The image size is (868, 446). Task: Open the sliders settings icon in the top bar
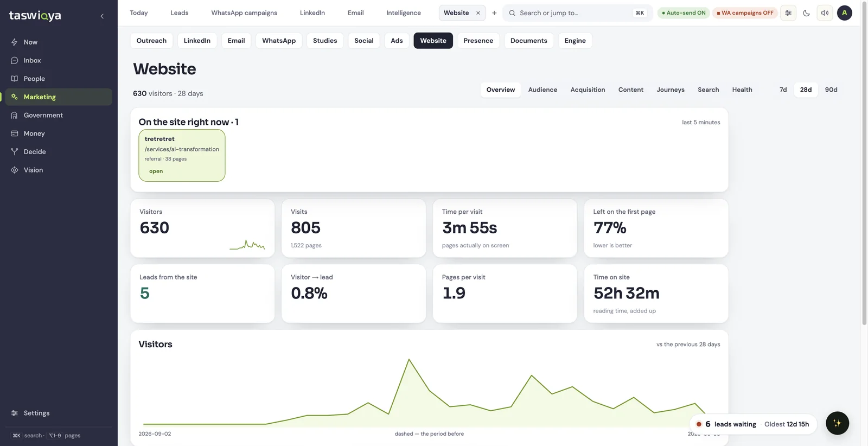788,13
